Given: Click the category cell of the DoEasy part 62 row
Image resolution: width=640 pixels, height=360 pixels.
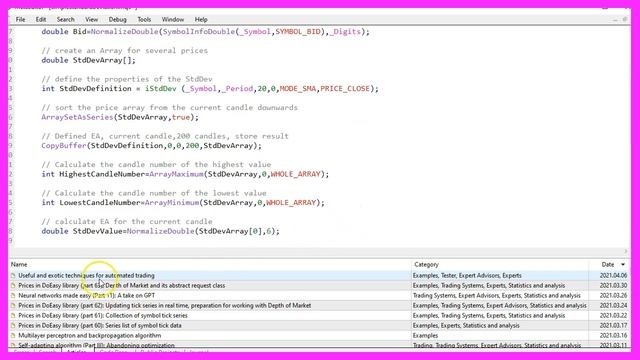Looking at the screenshot, I should (500, 305).
